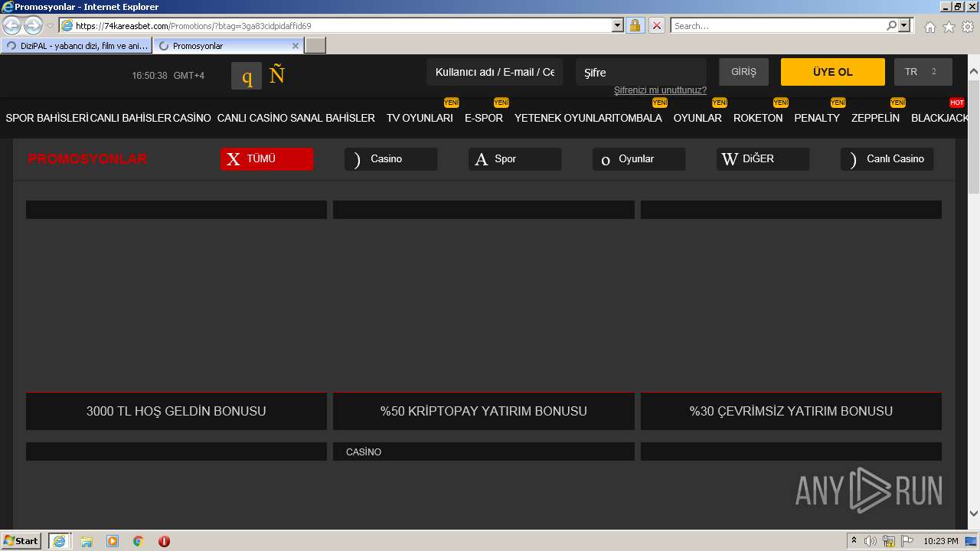Click the browser Forward arrow
980x551 pixels.
33,25
